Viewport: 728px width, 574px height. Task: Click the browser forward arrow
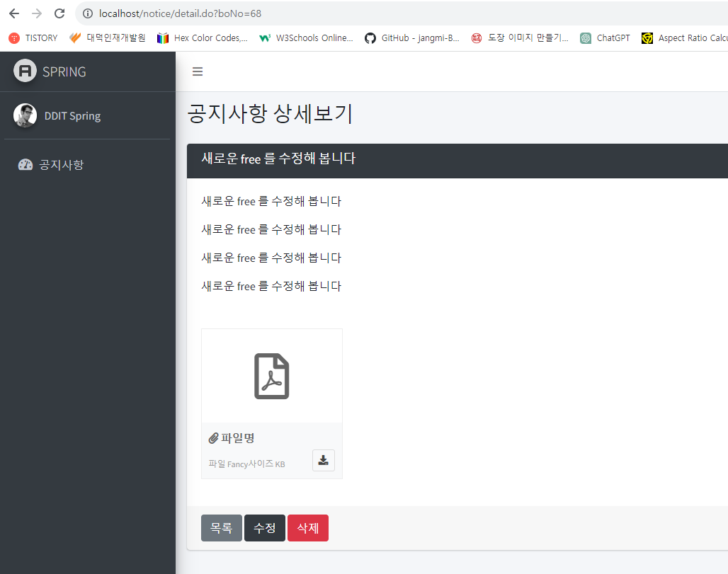pyautogui.click(x=37, y=13)
